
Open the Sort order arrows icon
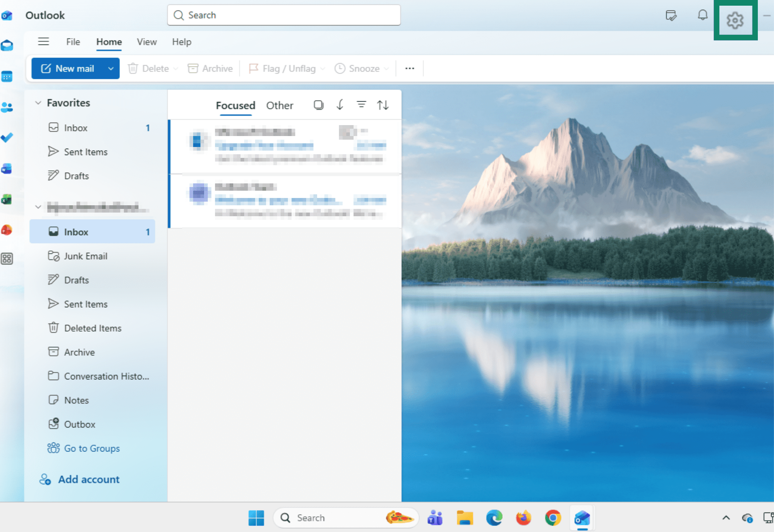[383, 105]
